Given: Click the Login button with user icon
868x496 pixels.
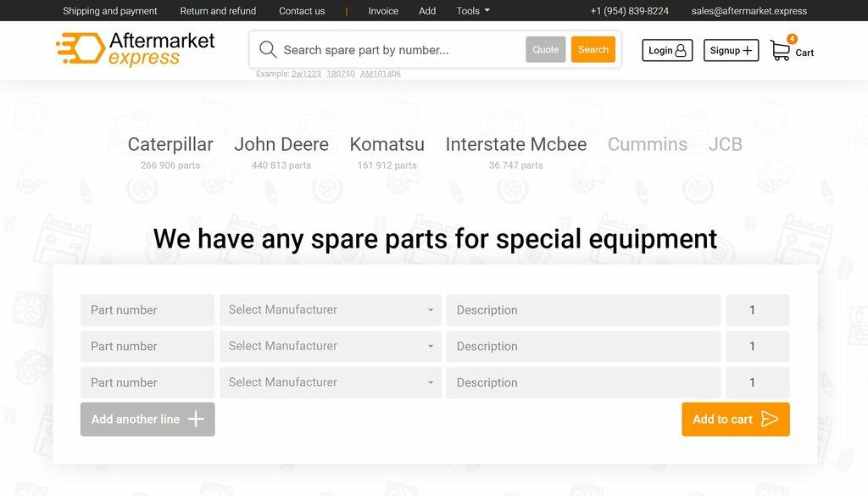Looking at the screenshot, I should point(667,50).
